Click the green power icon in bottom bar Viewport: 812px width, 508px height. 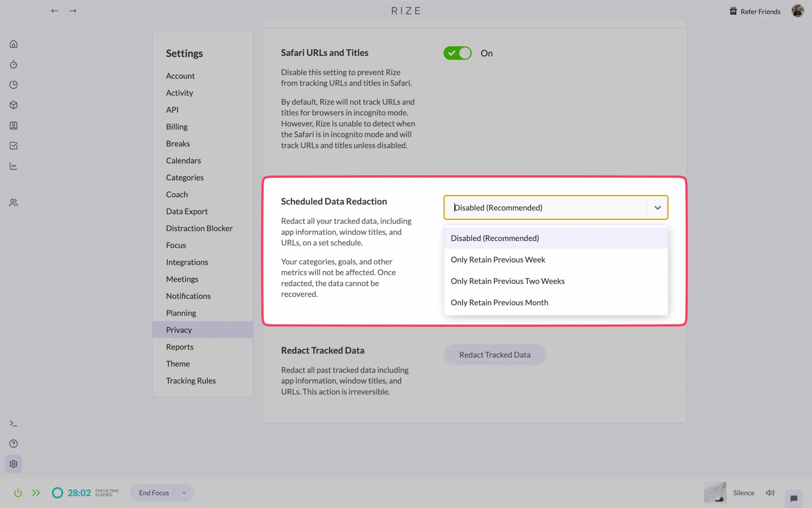(x=18, y=493)
